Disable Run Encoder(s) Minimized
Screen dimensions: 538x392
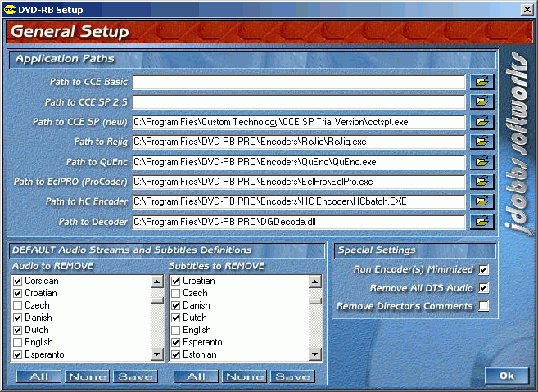coord(484,270)
